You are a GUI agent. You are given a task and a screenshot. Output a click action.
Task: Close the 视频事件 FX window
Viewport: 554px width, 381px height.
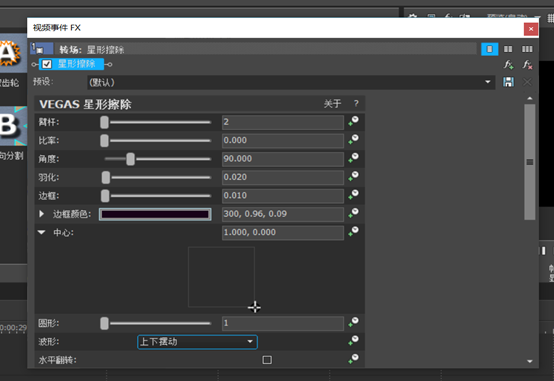coord(531,29)
